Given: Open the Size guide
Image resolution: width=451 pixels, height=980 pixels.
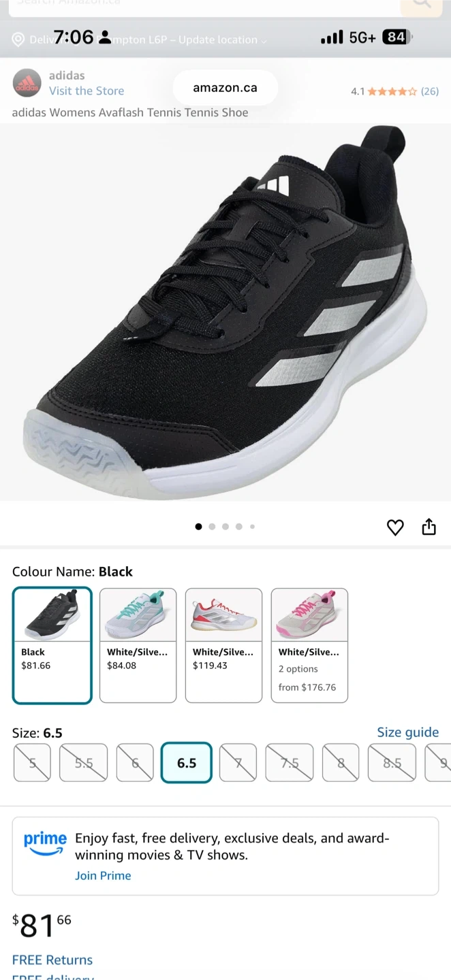Looking at the screenshot, I should [408, 732].
